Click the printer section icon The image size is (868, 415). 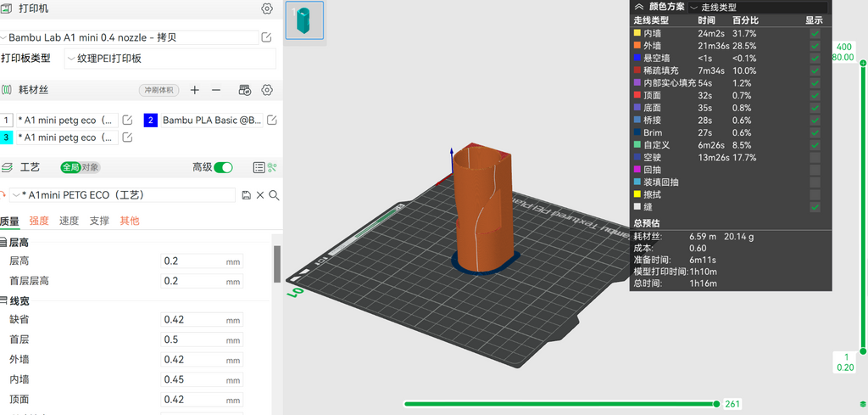pyautogui.click(x=6, y=8)
